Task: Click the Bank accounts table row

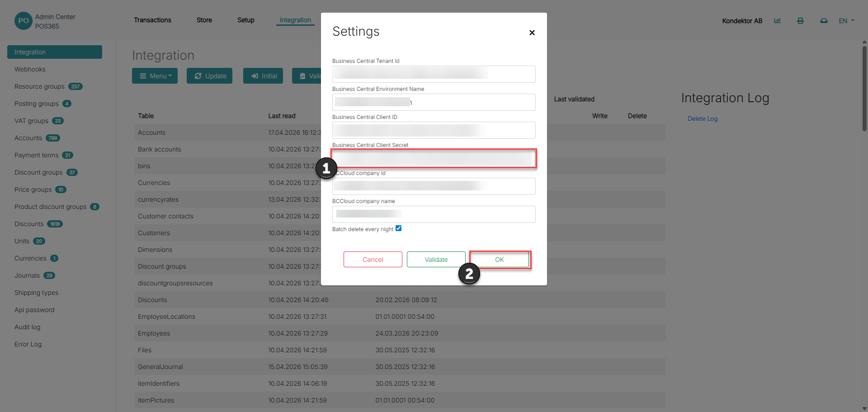Action: pyautogui.click(x=400, y=149)
